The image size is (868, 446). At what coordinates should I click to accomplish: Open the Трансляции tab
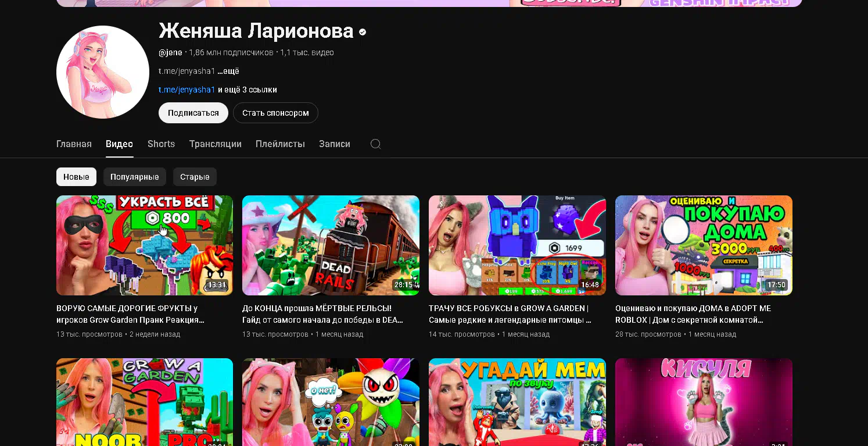(215, 144)
